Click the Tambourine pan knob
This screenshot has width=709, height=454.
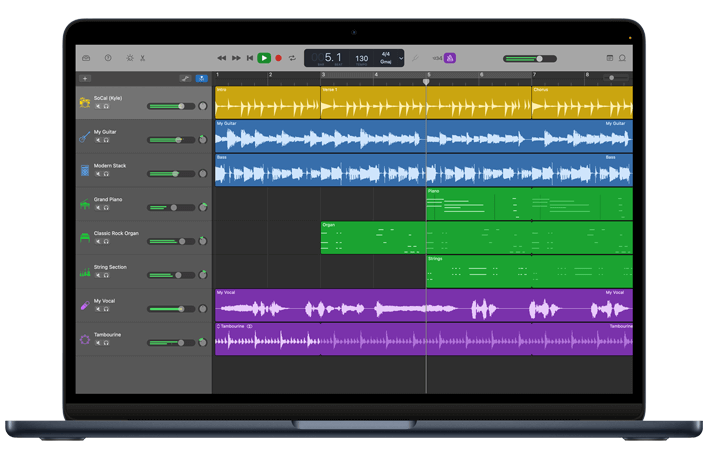tap(203, 342)
